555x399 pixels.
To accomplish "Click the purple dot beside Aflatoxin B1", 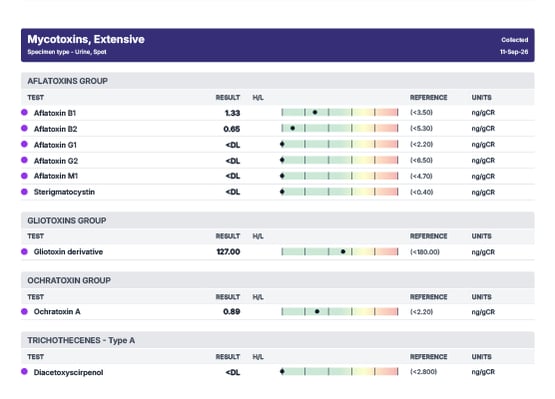I will pos(24,112).
